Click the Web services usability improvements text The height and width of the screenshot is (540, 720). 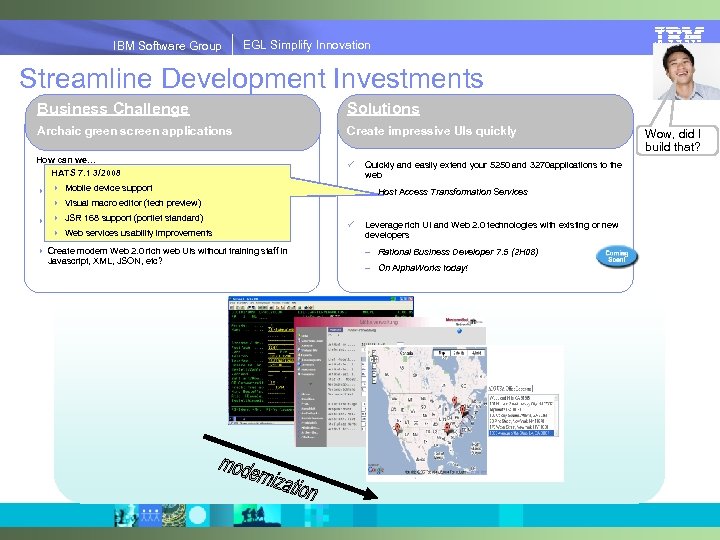click(138, 233)
